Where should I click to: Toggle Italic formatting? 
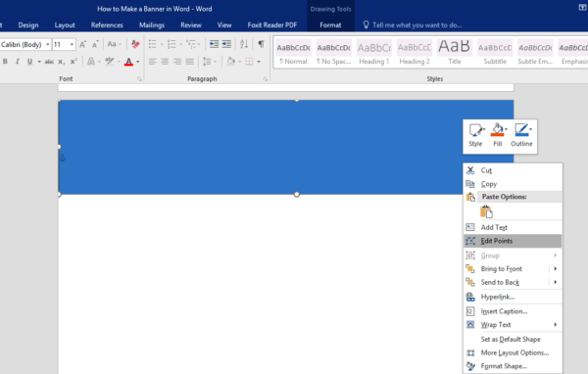[18, 62]
